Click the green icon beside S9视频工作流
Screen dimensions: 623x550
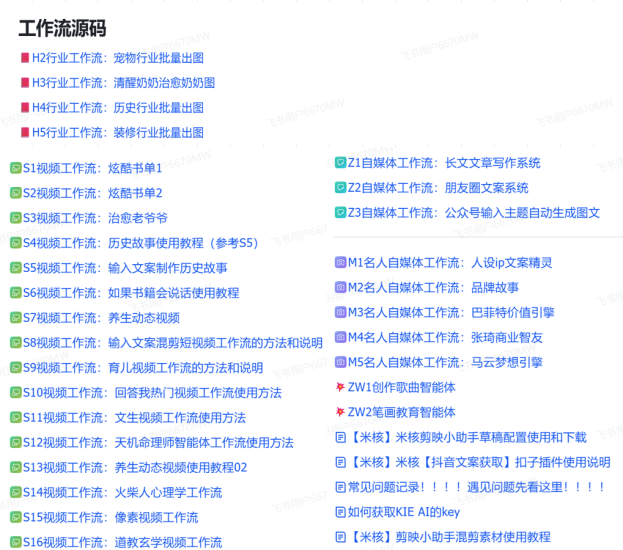15,368
